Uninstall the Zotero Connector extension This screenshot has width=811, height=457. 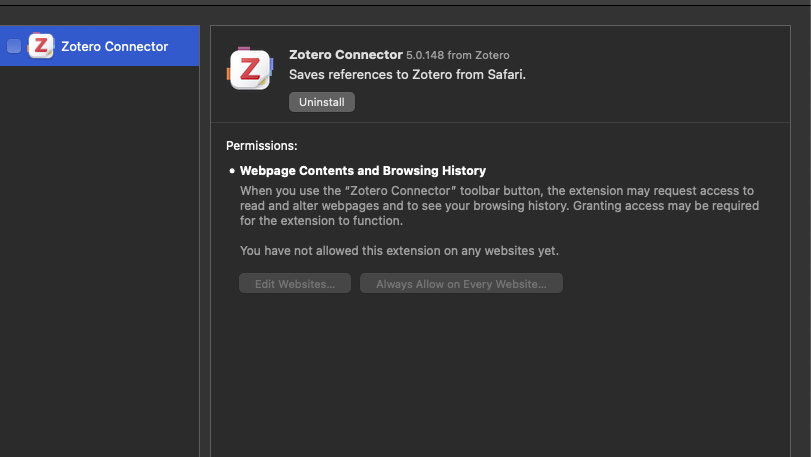[322, 102]
